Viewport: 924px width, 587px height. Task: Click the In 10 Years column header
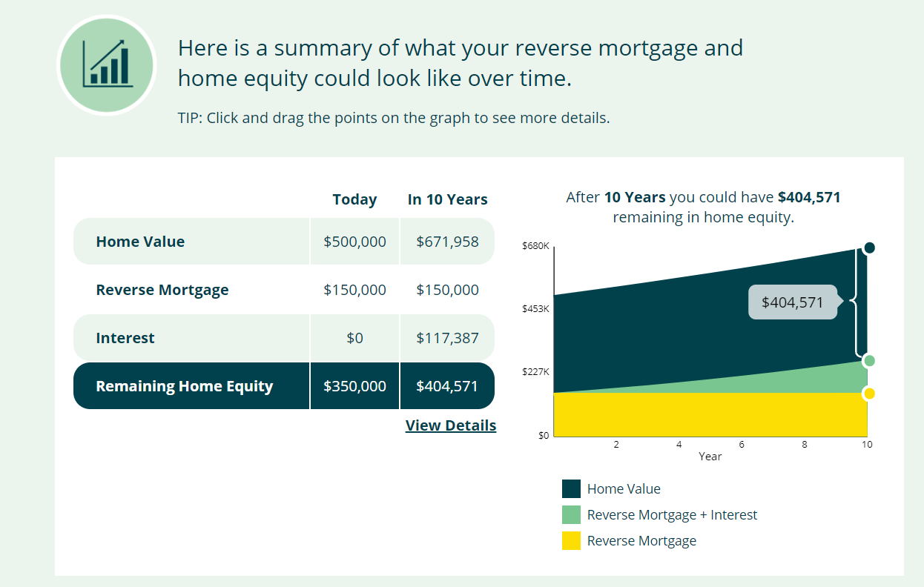448,199
